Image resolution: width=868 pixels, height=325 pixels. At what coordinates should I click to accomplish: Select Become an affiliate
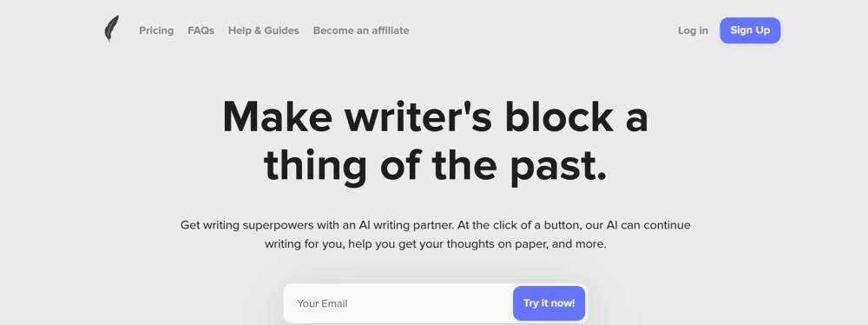click(x=361, y=30)
